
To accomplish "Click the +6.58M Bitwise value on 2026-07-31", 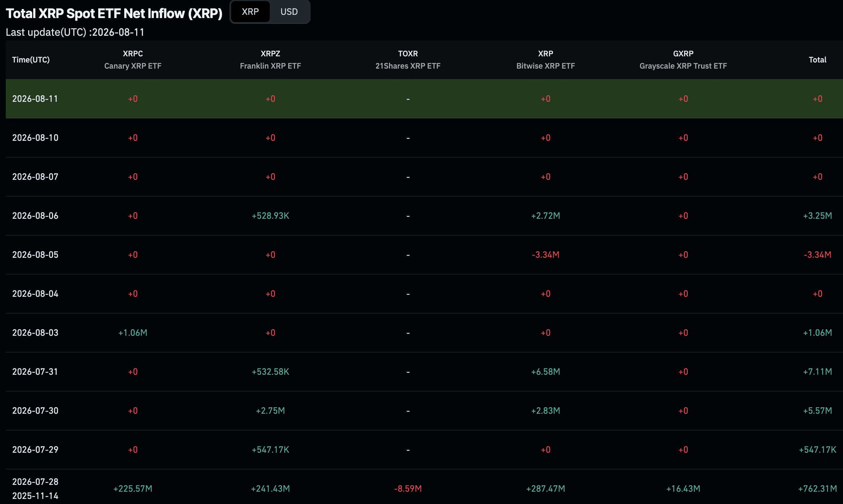I will 546,372.
